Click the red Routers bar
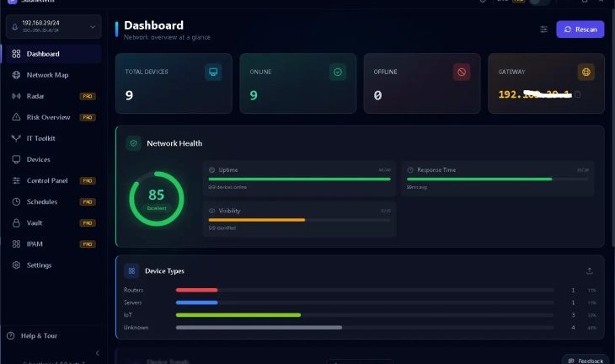615x364 pixels. 196,290
